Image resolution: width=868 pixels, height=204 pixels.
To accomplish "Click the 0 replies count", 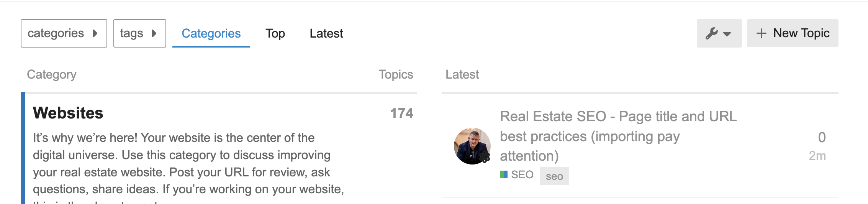I will click(x=822, y=137).
